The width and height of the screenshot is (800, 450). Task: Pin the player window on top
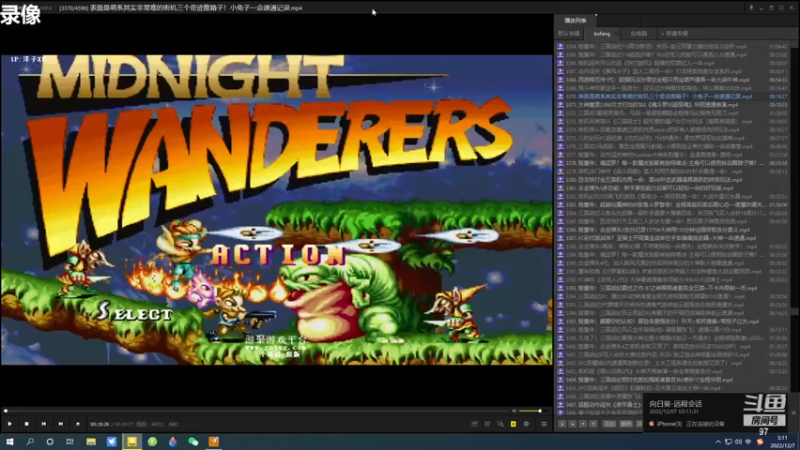point(751,8)
